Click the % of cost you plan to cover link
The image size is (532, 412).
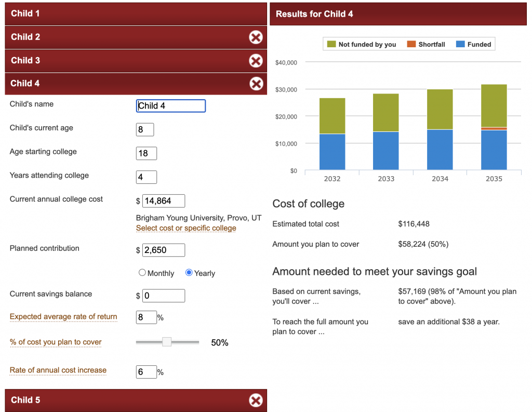coord(56,342)
